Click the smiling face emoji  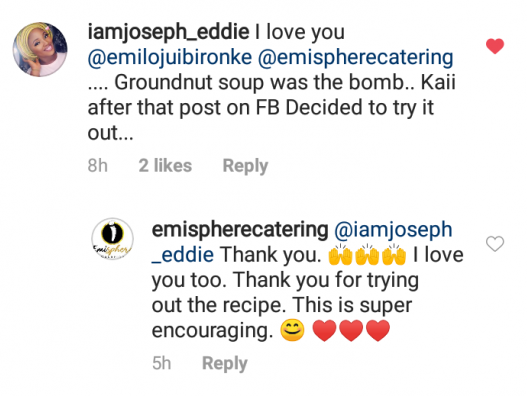point(292,330)
